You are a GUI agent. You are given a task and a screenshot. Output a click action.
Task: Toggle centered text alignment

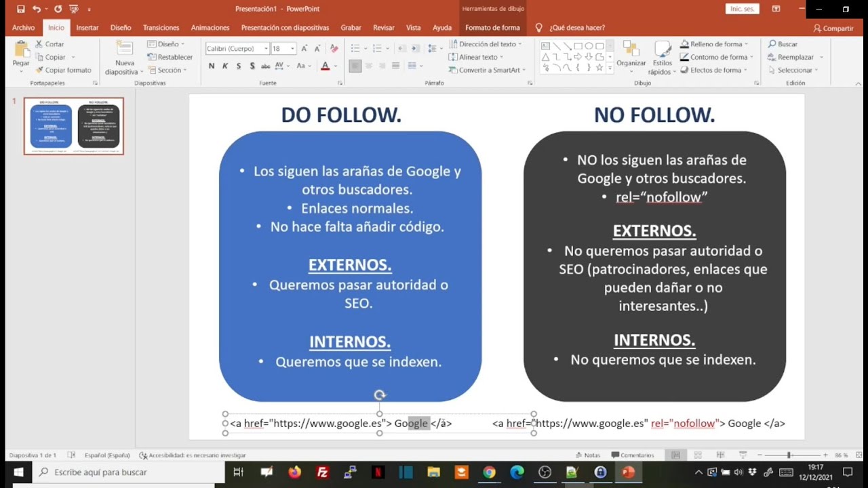[368, 65]
